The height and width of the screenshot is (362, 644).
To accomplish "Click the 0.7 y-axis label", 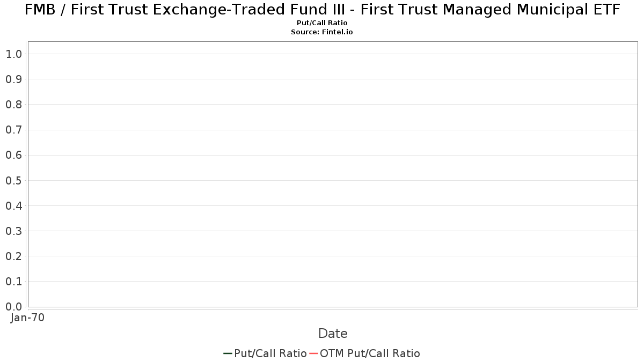I will (13, 130).
